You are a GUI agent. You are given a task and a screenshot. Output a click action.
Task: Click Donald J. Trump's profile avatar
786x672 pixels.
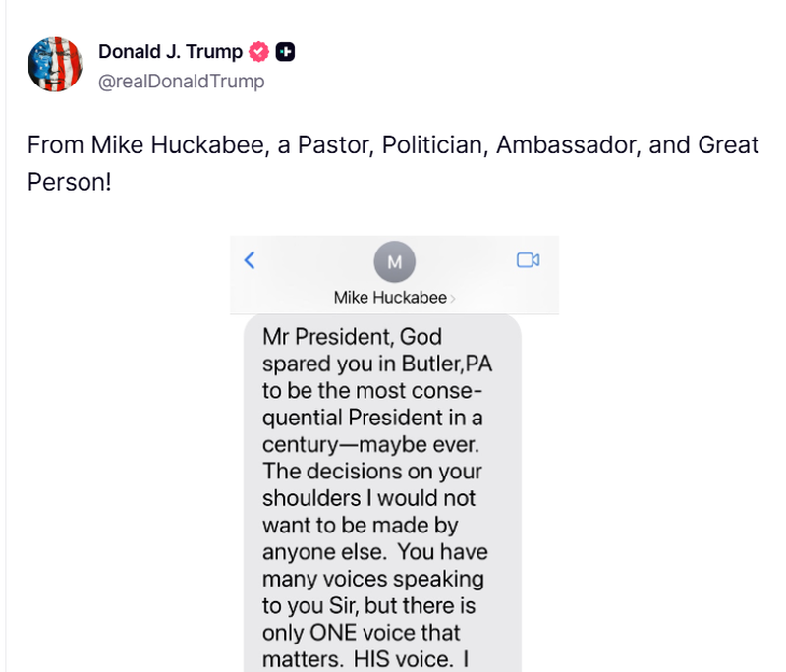54,66
